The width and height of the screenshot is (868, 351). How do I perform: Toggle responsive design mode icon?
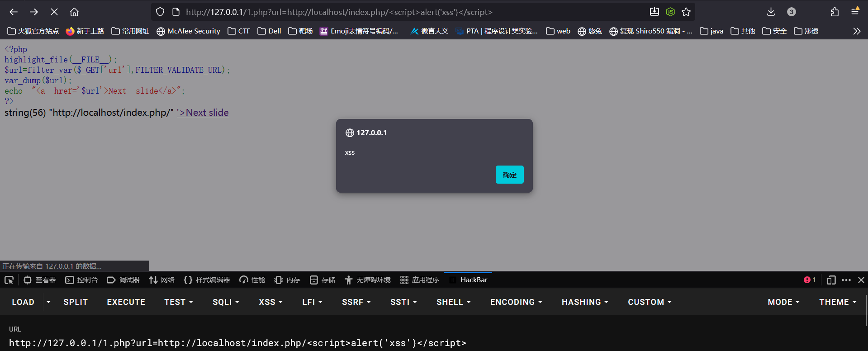[831, 280]
